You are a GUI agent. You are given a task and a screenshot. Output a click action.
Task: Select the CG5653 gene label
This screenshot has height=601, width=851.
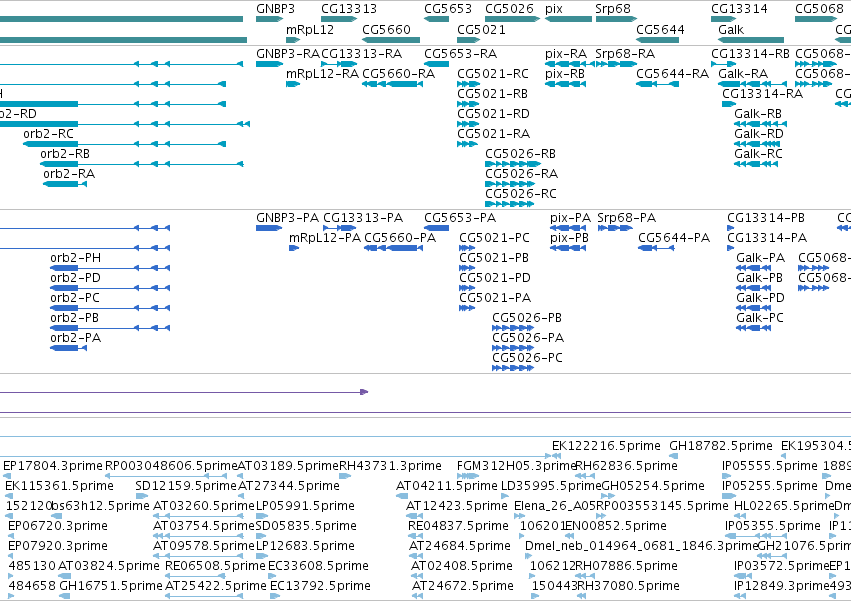point(448,9)
